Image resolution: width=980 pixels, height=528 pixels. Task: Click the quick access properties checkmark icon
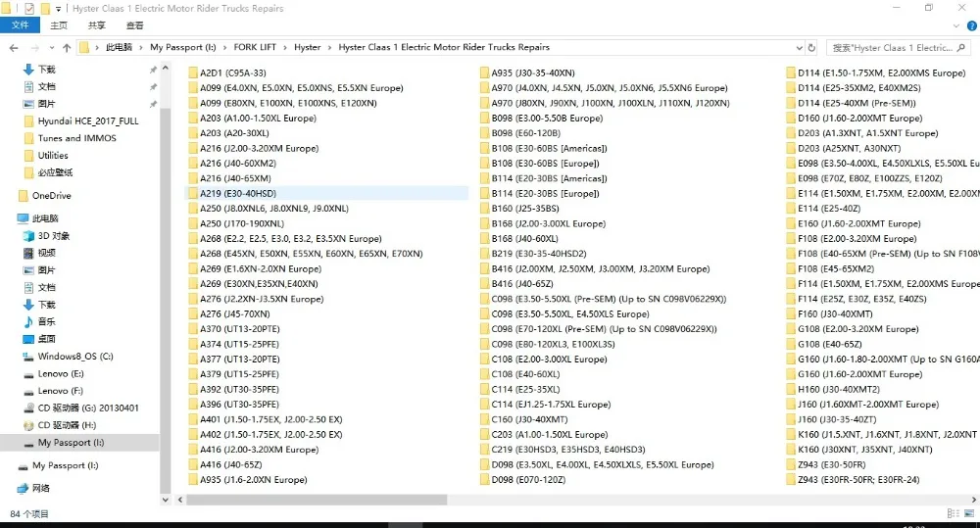[28, 8]
